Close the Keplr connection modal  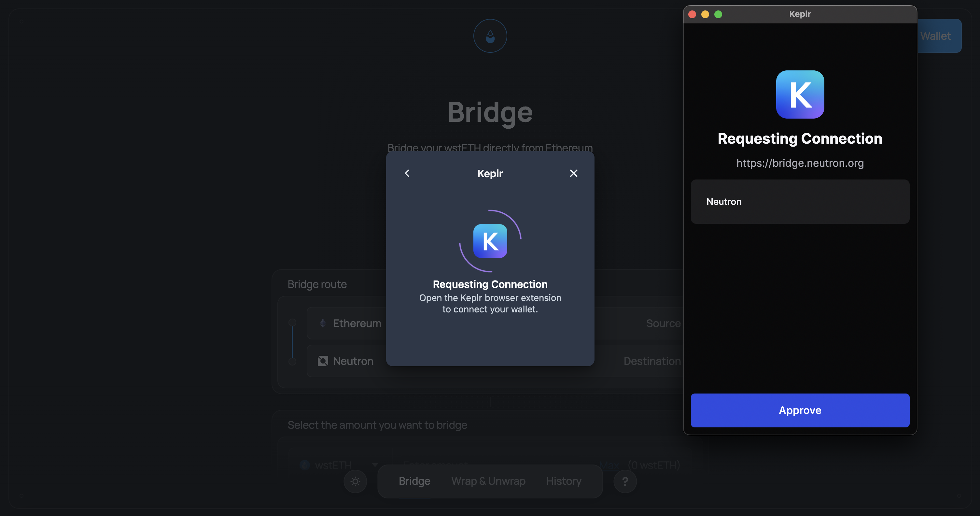pyautogui.click(x=573, y=174)
